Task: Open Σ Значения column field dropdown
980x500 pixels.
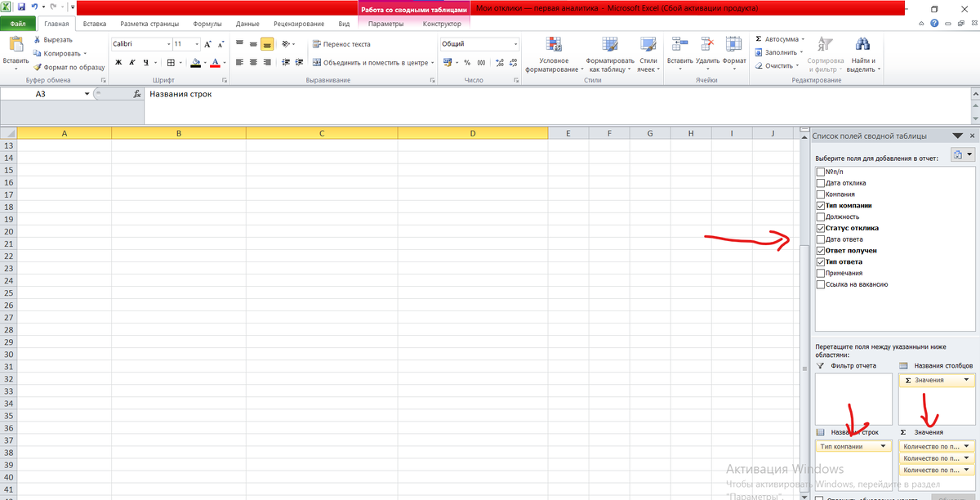Action: pyautogui.click(x=968, y=380)
